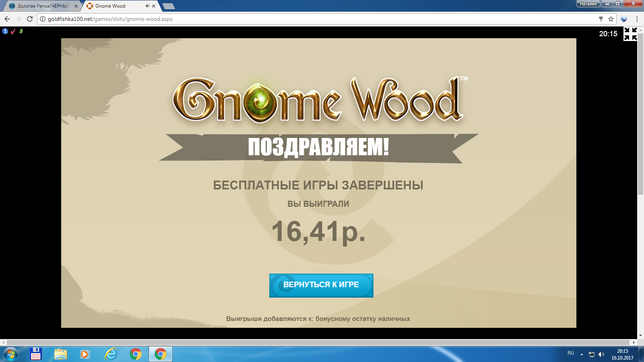Click the horizontal scrollbar right arrow
The height and width of the screenshot is (362, 644).
634,342
